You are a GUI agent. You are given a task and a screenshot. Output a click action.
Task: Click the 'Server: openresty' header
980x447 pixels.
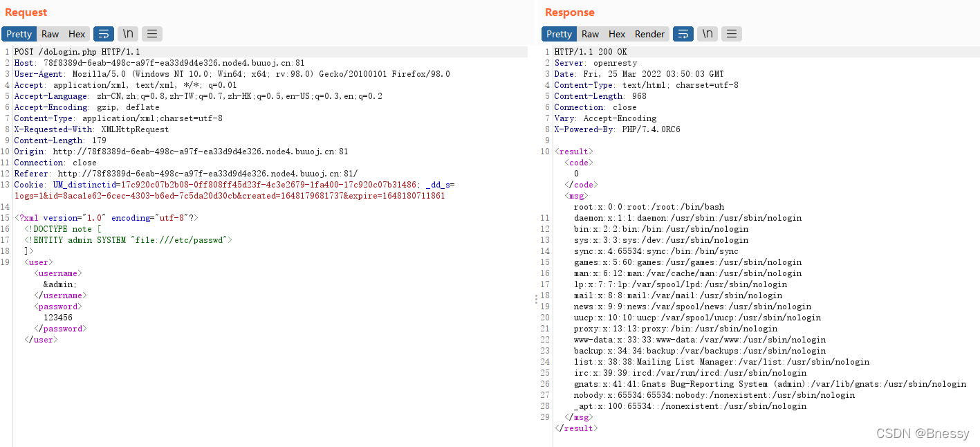click(x=595, y=63)
